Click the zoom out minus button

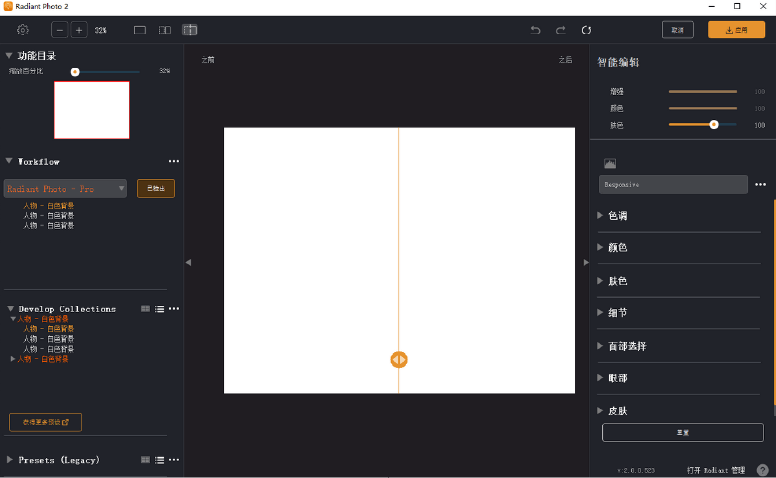coord(60,30)
